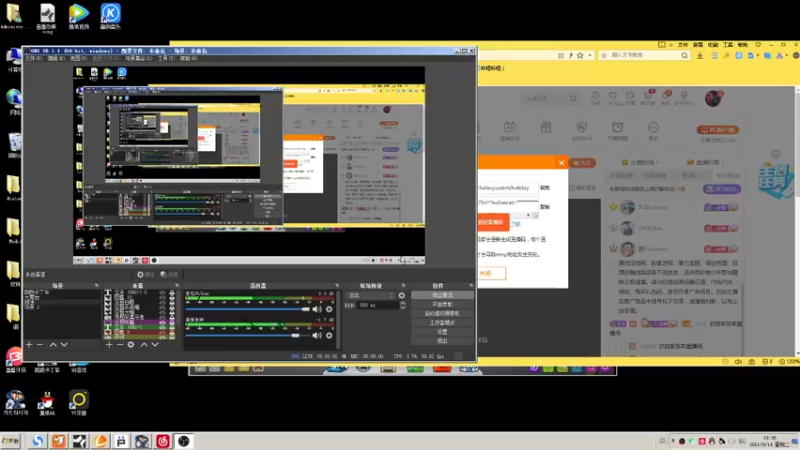This screenshot has height=450, width=800.
Task: Open the OBS 场景集合 (Scene Collection) menu
Action: [x=138, y=59]
